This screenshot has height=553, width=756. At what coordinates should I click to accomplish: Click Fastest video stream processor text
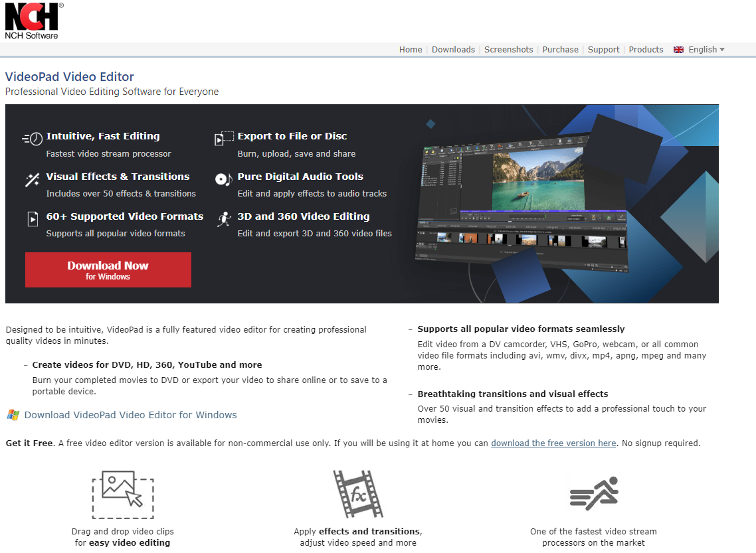[108, 153]
